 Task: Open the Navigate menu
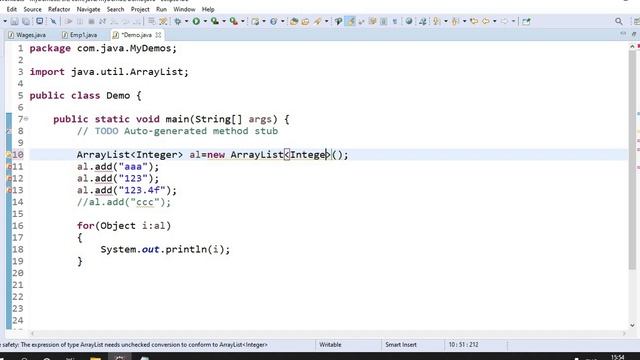click(88, 9)
